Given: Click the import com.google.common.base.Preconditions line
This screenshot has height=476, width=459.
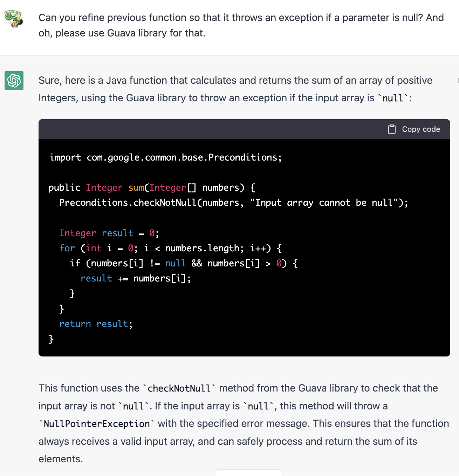Looking at the screenshot, I should coord(165,157).
